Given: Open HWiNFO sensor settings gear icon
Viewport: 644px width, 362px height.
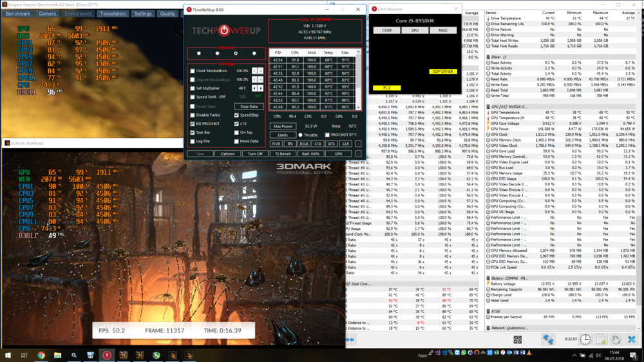Looking at the screenshot, I should tap(616, 339).
